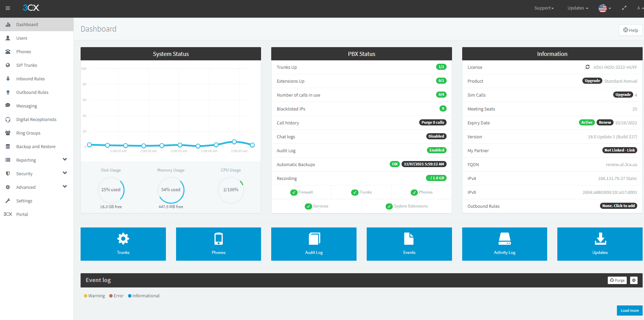Image resolution: width=644 pixels, height=320 pixels.
Task: Toggle Informational event filter
Action: [144, 296]
